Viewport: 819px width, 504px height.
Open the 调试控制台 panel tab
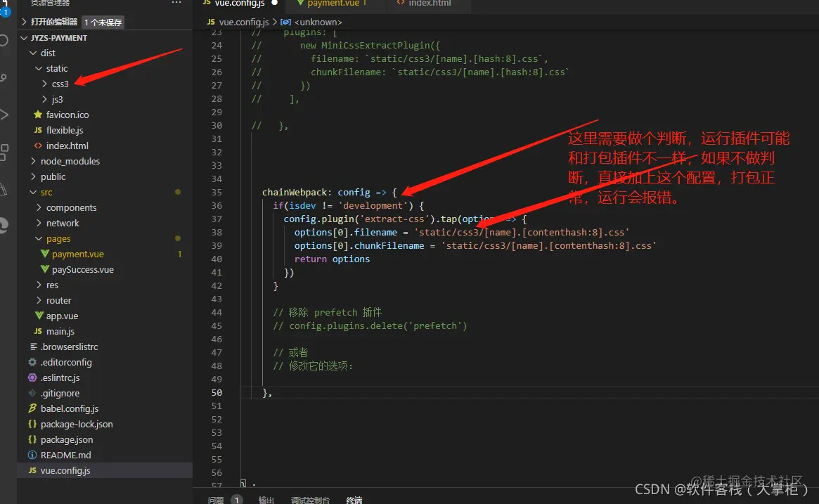pyautogui.click(x=310, y=500)
